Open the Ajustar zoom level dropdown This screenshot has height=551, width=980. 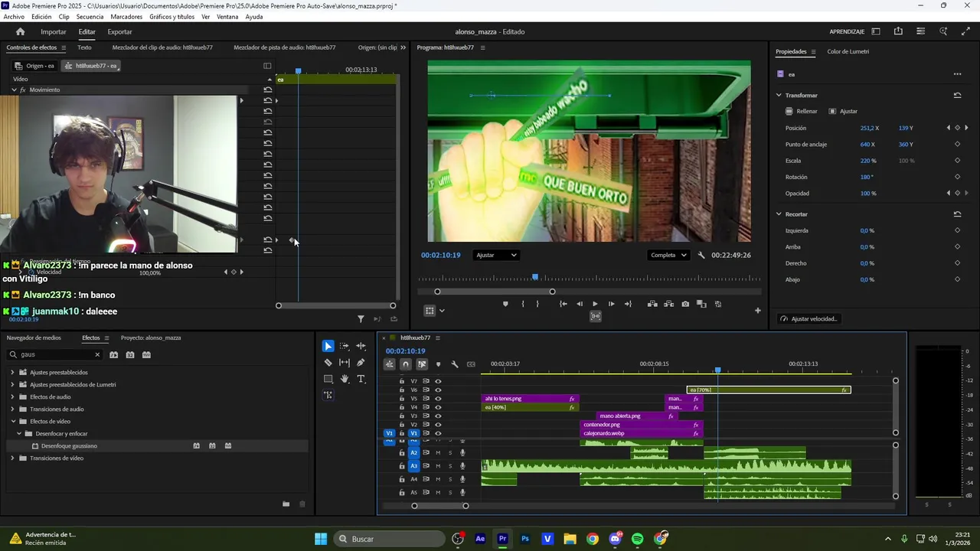coord(496,255)
